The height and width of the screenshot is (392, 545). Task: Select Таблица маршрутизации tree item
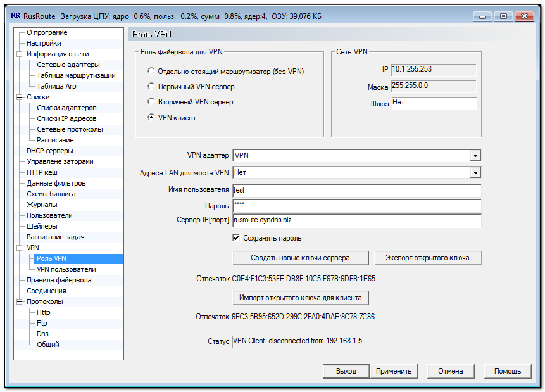[x=76, y=75]
